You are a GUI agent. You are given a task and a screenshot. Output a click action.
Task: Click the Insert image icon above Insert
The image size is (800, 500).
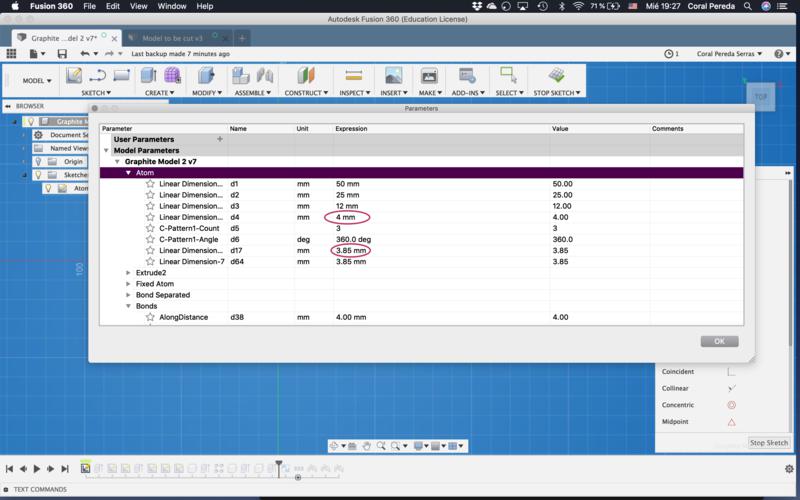[x=393, y=76]
